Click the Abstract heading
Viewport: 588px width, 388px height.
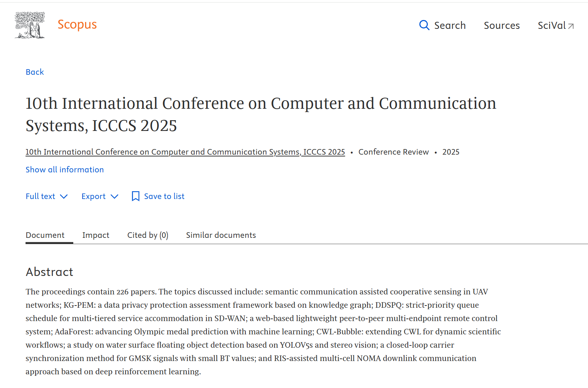(x=50, y=272)
